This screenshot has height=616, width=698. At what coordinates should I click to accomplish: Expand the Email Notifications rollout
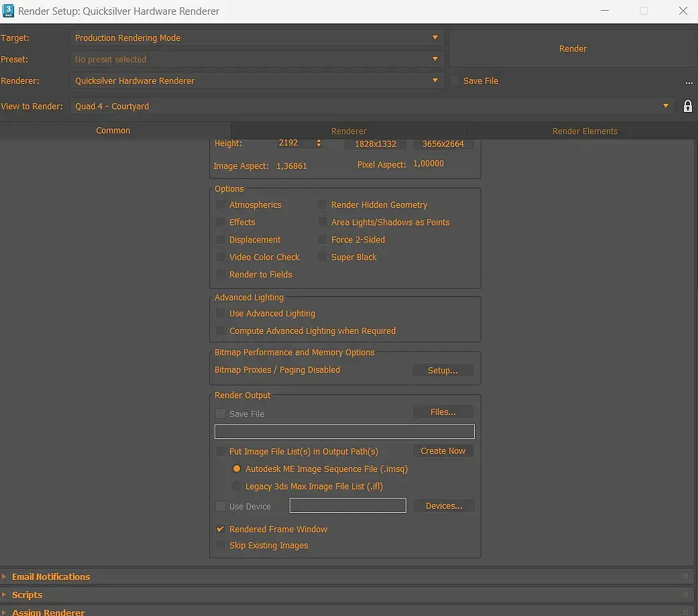(x=347, y=577)
